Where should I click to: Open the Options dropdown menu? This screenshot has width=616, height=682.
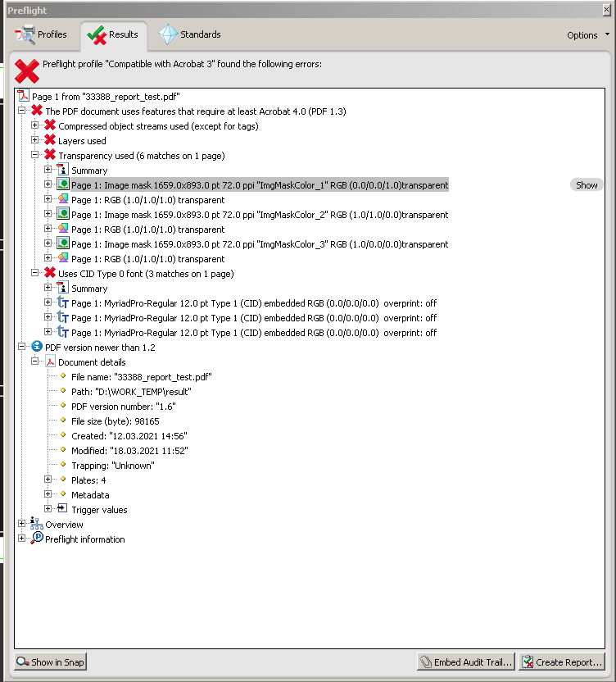588,35
